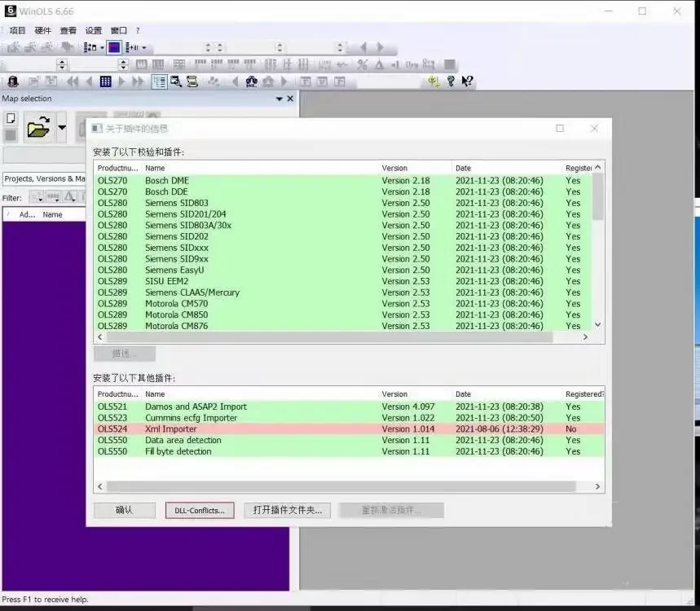The image size is (700, 611).
Task: Expand the open folder dropdown arrow
Action: 62,128
